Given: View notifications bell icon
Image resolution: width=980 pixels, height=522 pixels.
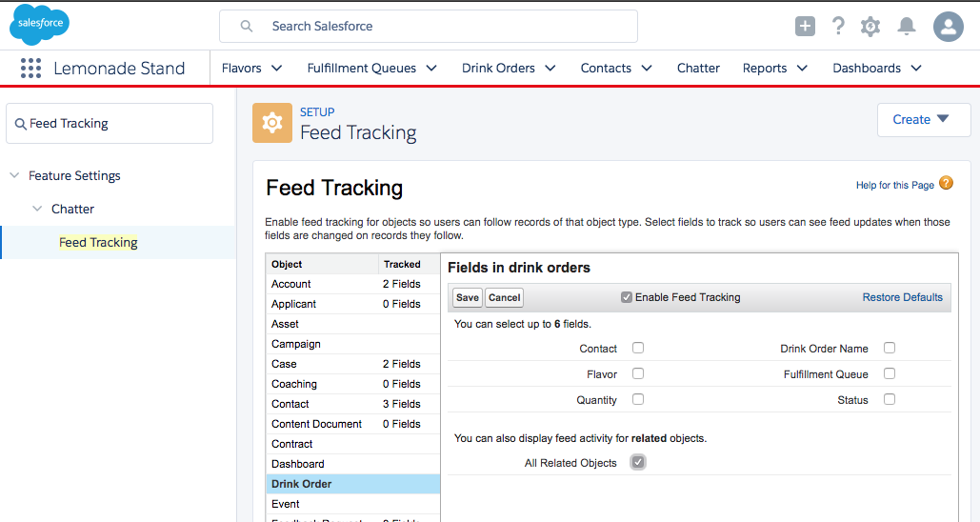Looking at the screenshot, I should (907, 27).
